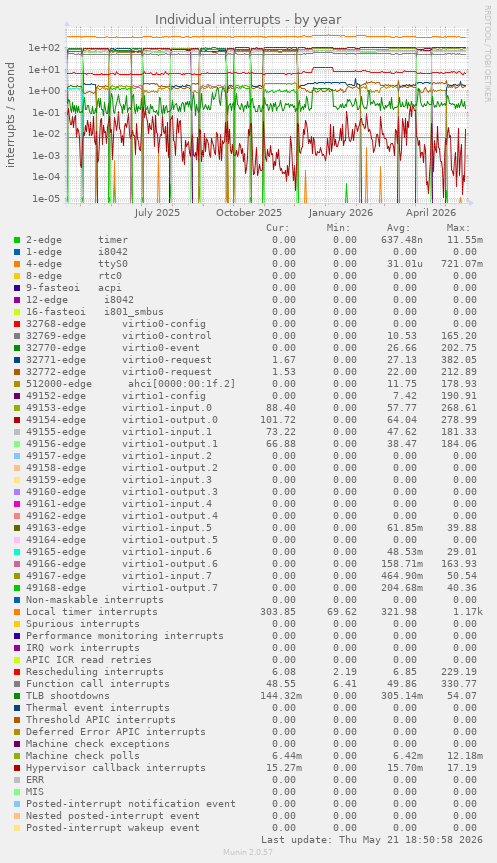The image size is (497, 863).
Task: Click the legend label 'Nested posted-interrupt event'
Action: (113, 816)
